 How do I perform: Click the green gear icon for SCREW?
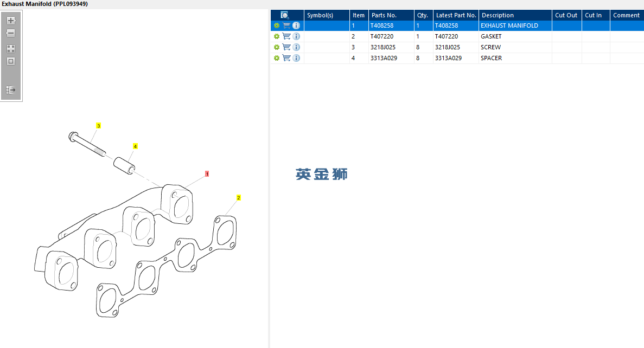[x=276, y=47]
